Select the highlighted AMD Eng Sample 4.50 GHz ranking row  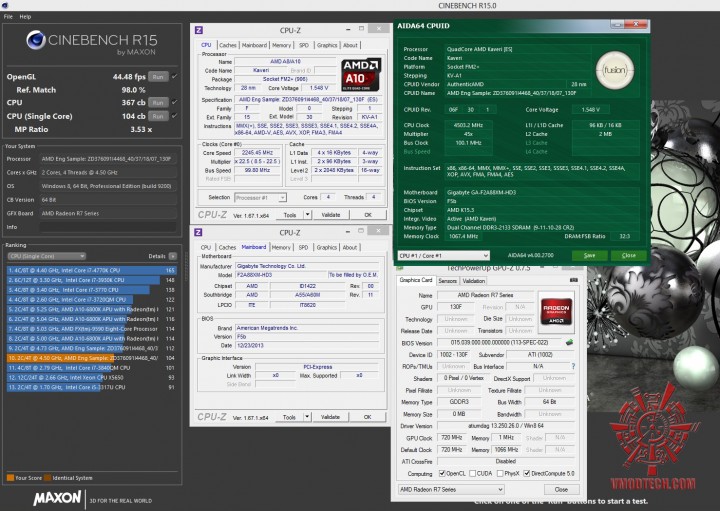coord(92,358)
